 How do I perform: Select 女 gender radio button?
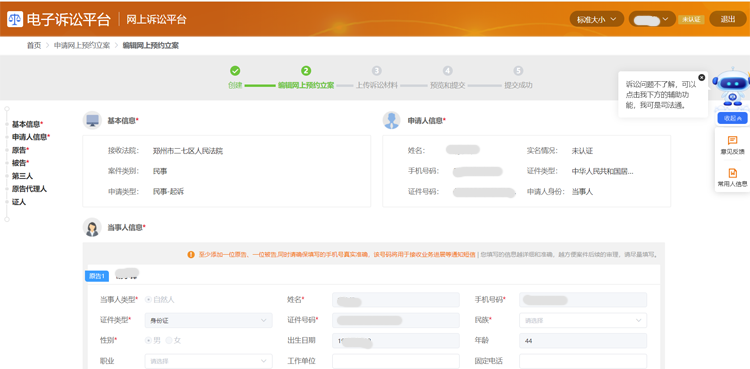[168, 340]
